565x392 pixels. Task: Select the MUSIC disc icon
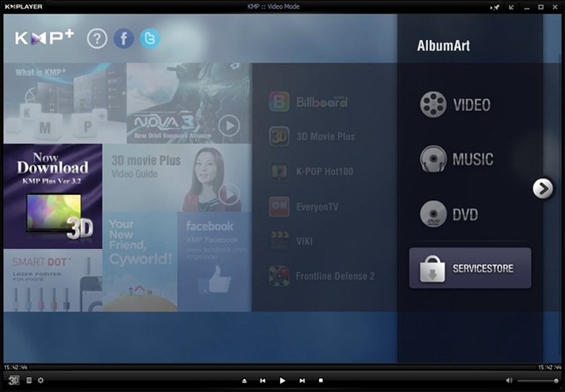click(433, 159)
